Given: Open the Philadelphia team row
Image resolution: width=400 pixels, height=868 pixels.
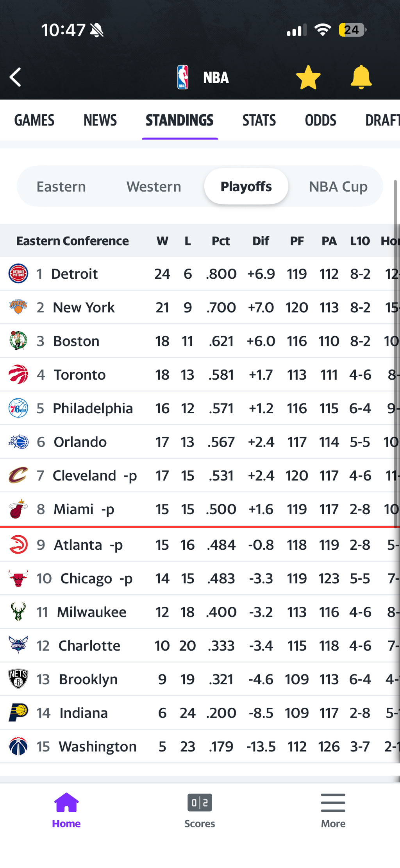Looking at the screenshot, I should (x=93, y=408).
